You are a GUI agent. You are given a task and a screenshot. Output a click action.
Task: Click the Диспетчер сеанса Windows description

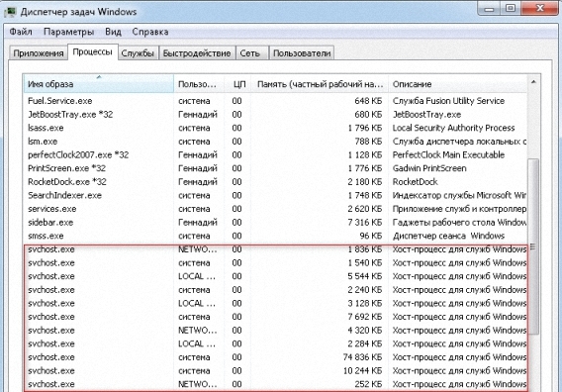point(448,236)
